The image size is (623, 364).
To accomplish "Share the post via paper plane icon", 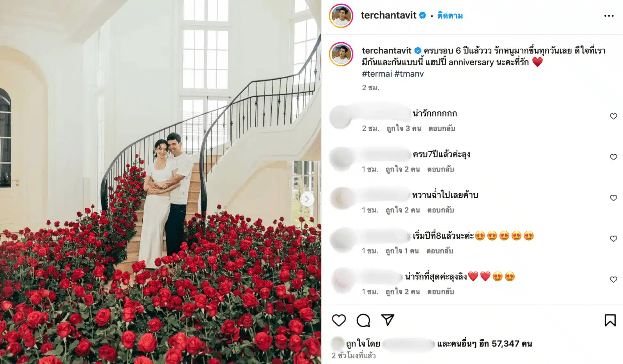I will tap(387, 320).
